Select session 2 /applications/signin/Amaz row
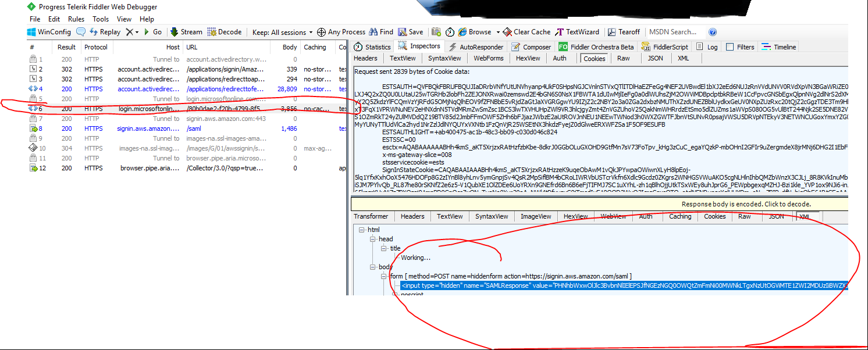 [188, 69]
